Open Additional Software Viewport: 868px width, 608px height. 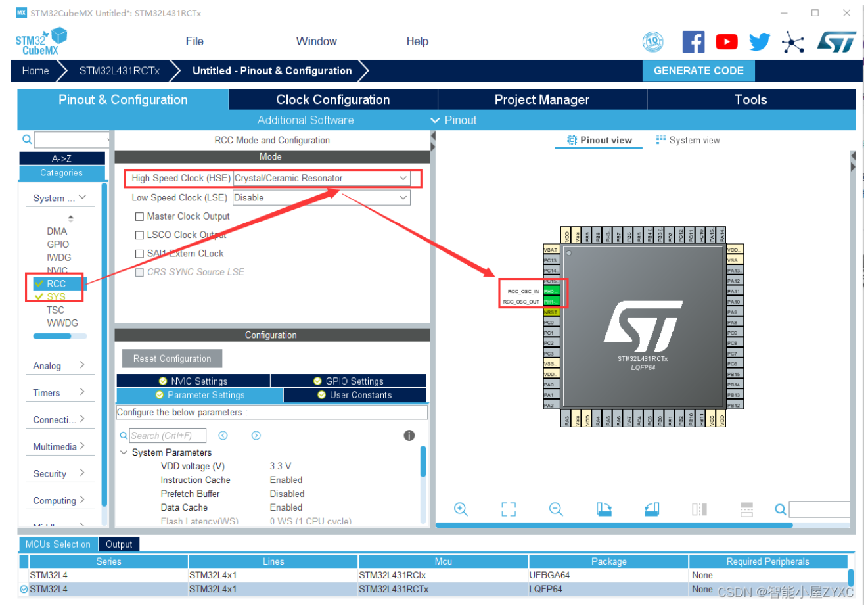tap(306, 120)
